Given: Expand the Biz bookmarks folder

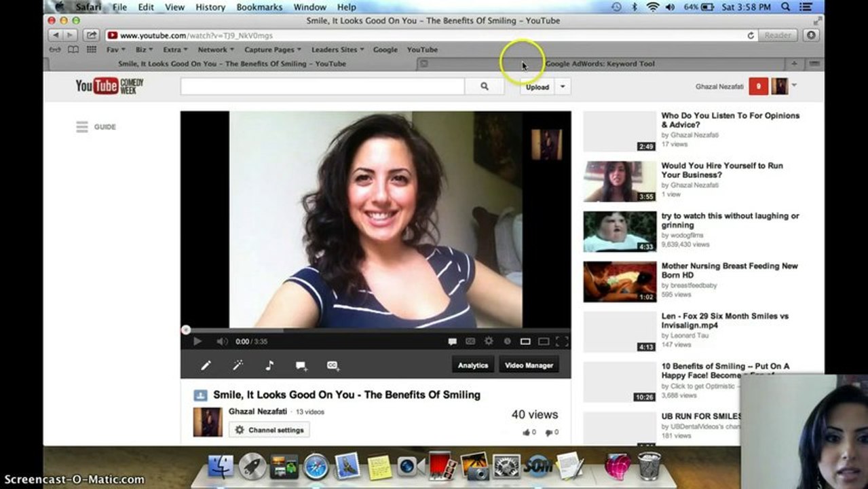Looking at the screenshot, I should coord(144,50).
